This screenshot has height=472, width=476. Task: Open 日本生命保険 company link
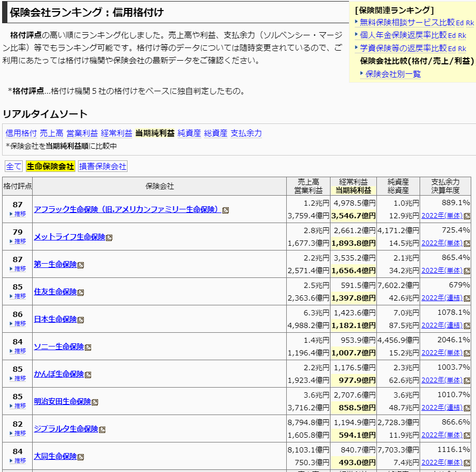click(x=55, y=319)
